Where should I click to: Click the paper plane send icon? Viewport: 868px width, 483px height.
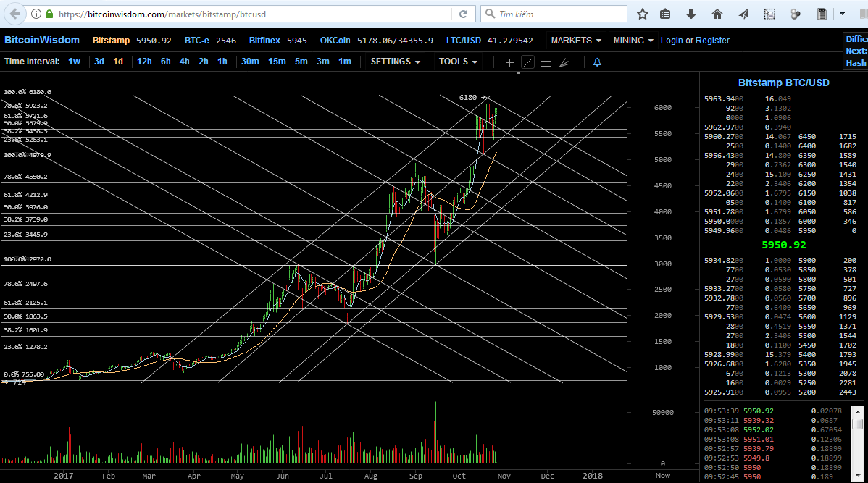743,14
